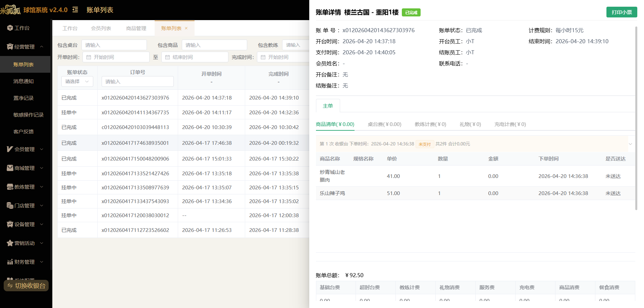
Task: Expand the 门店管理 menu group
Action: click(42, 205)
